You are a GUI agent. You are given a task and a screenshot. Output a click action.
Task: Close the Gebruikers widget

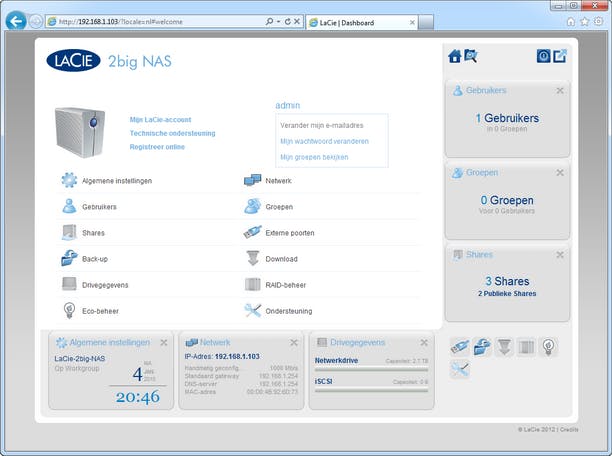tap(560, 91)
